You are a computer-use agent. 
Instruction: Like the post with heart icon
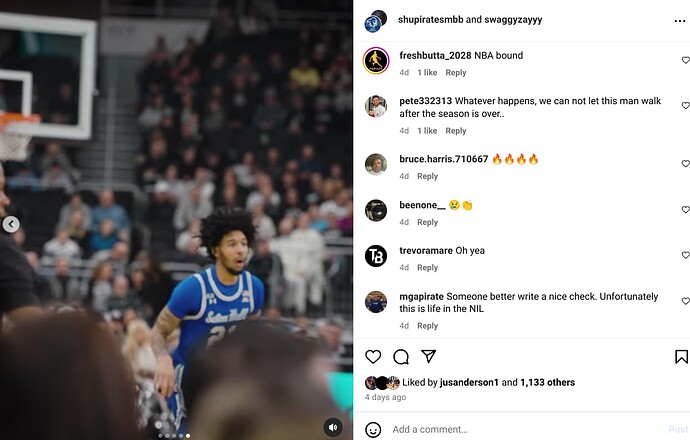tap(373, 356)
